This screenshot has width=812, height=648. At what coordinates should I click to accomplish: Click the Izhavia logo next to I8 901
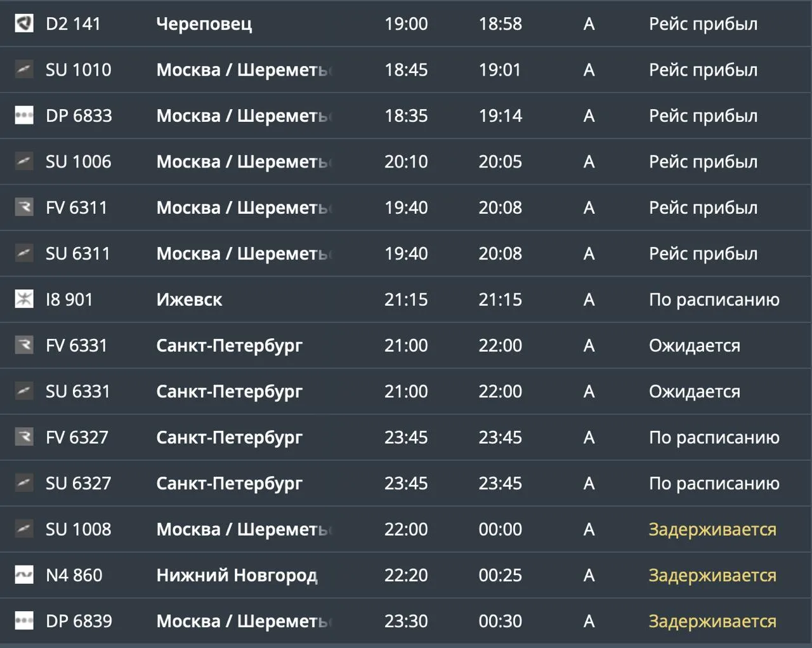24,299
